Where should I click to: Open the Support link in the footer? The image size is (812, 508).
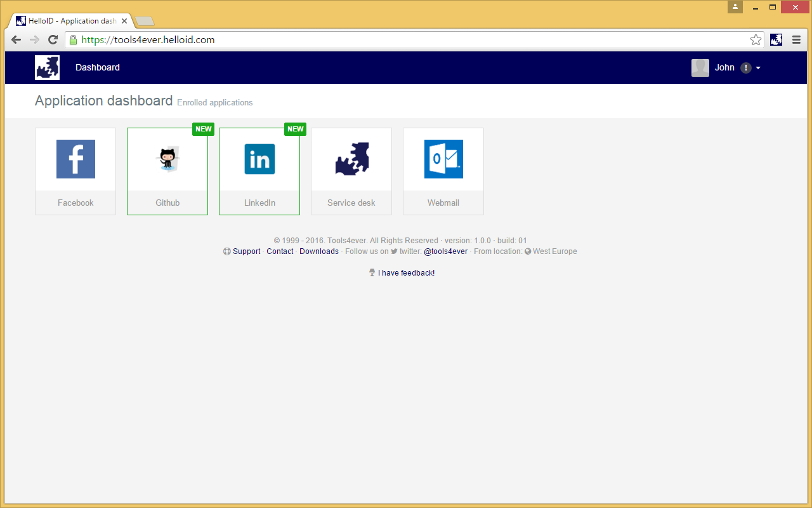click(x=246, y=251)
